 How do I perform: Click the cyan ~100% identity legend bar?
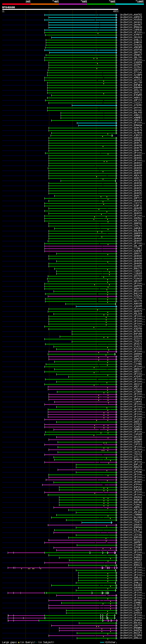click(130, 4)
